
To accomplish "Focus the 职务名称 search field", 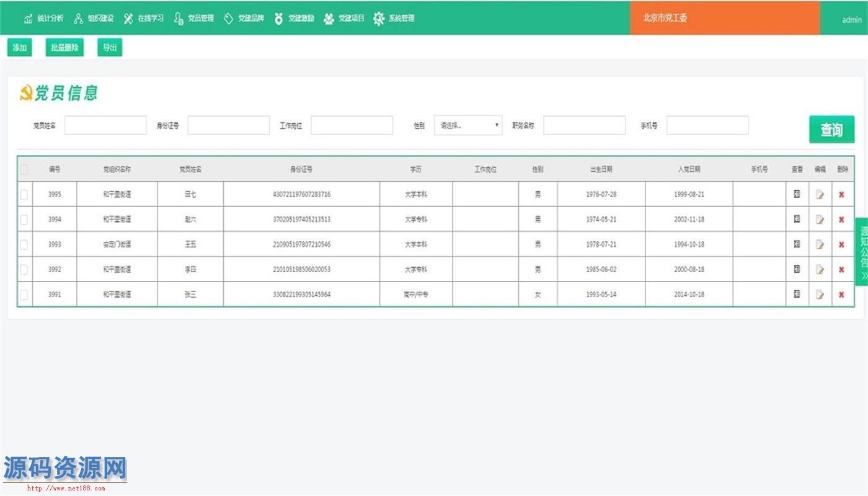I will (x=585, y=125).
